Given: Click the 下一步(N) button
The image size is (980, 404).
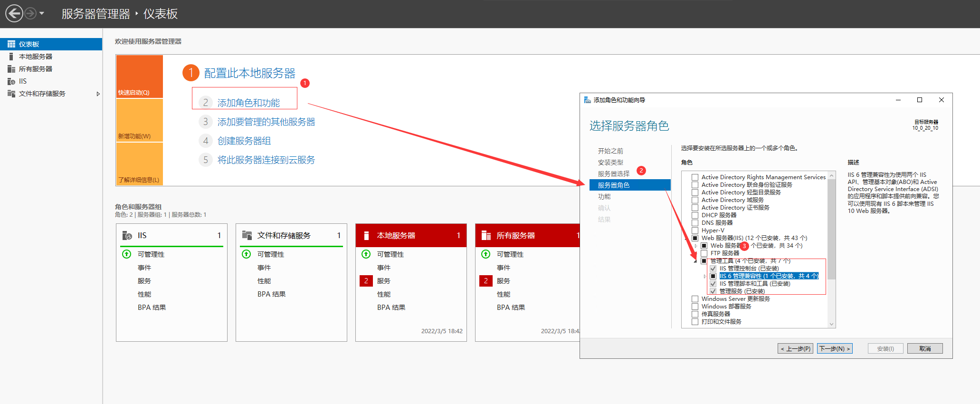Looking at the screenshot, I should pos(835,348).
